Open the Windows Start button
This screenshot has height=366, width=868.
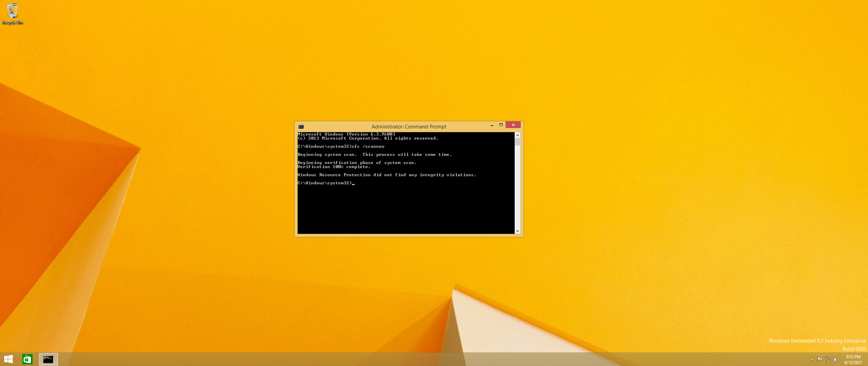point(8,359)
